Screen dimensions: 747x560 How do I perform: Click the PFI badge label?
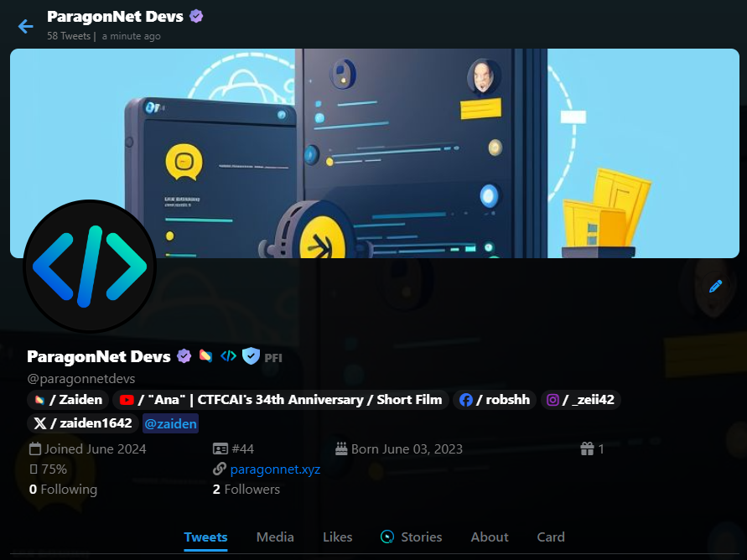273,358
